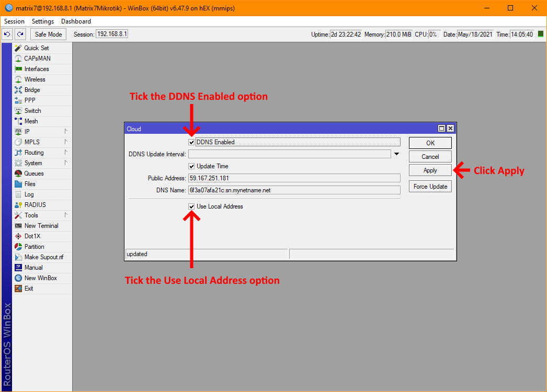Open the Bridge menu

tap(42, 90)
